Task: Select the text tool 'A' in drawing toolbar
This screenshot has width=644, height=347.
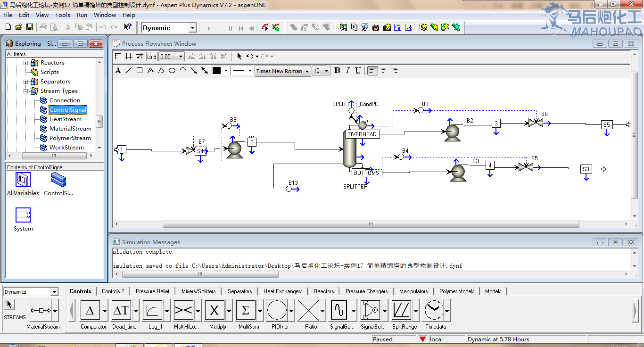Action: pos(118,71)
